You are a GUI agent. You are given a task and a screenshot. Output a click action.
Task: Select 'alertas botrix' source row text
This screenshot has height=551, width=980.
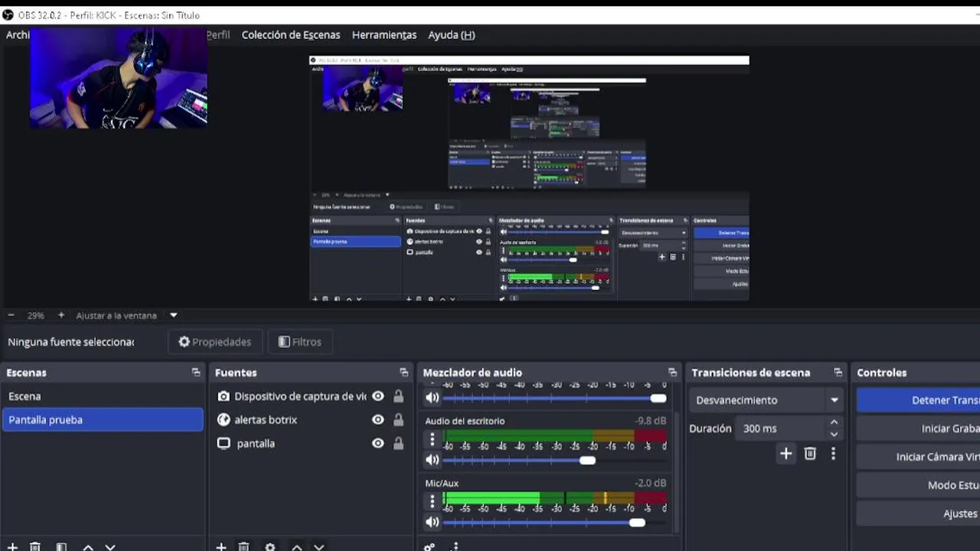[266, 419]
